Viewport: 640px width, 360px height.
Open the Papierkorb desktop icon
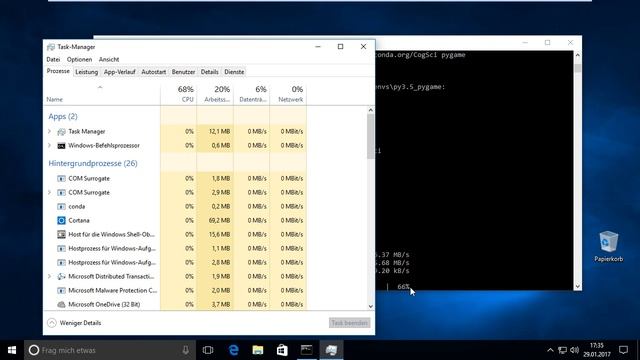point(609,246)
